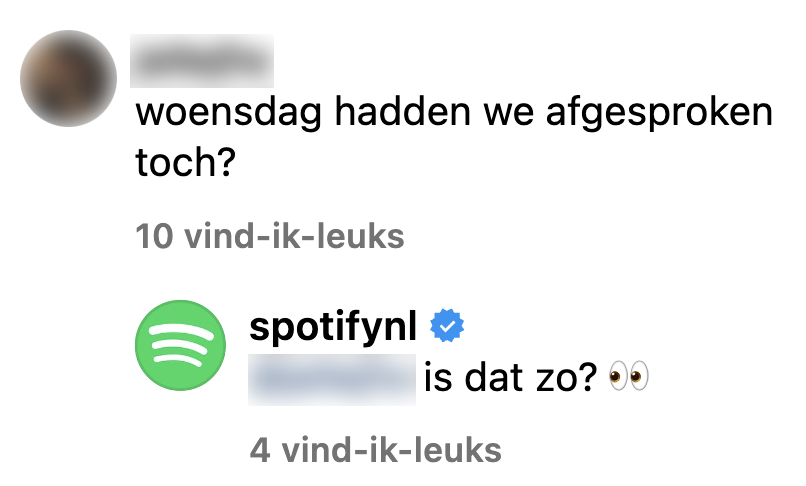Click the word 'woensdag' in the comment
The image size is (806, 486).
(229, 113)
